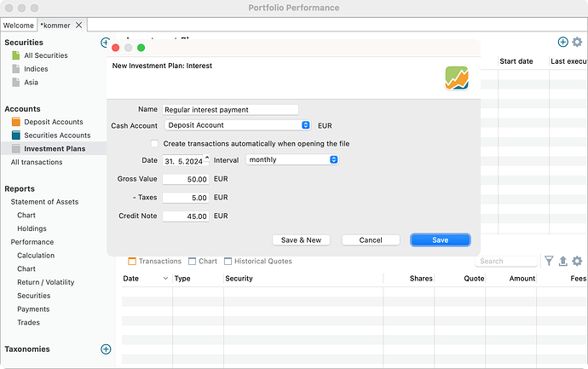This screenshot has height=369, width=588.
Task: Click the orange Deposit Accounts icon
Action: pyautogui.click(x=15, y=122)
